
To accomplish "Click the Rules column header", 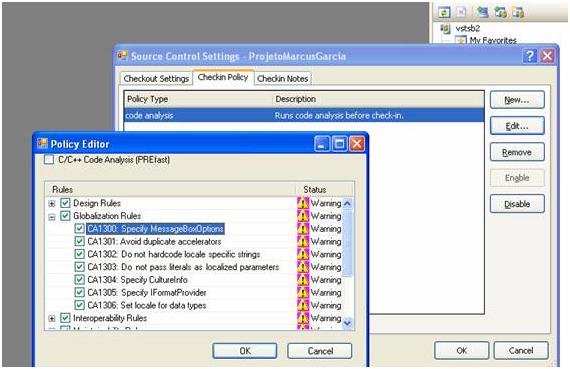I will [170, 189].
